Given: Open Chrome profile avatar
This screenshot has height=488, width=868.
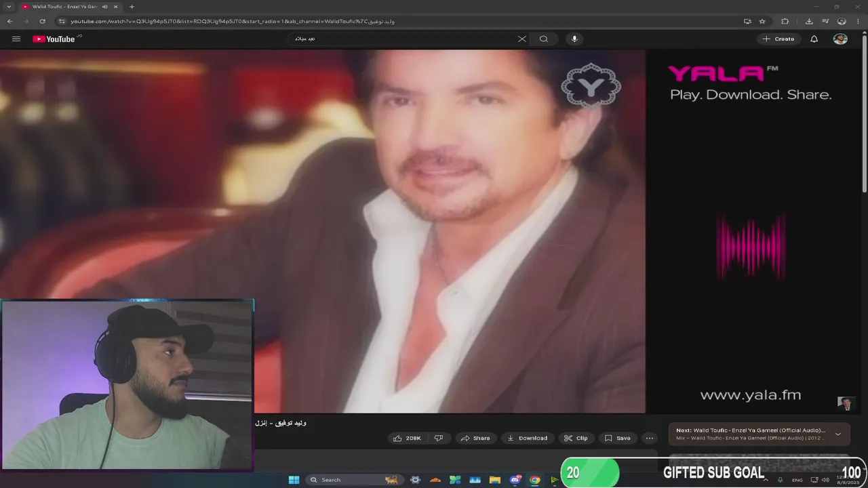Looking at the screenshot, I should pyautogui.click(x=842, y=21).
